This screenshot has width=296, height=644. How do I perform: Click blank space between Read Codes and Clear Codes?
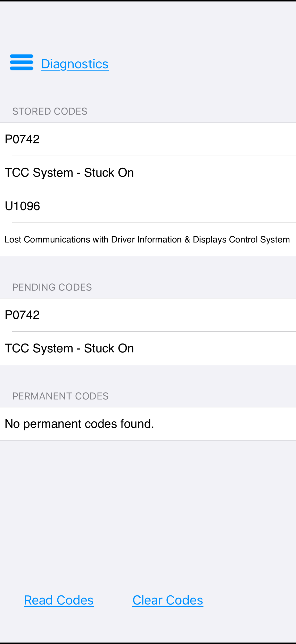113,600
